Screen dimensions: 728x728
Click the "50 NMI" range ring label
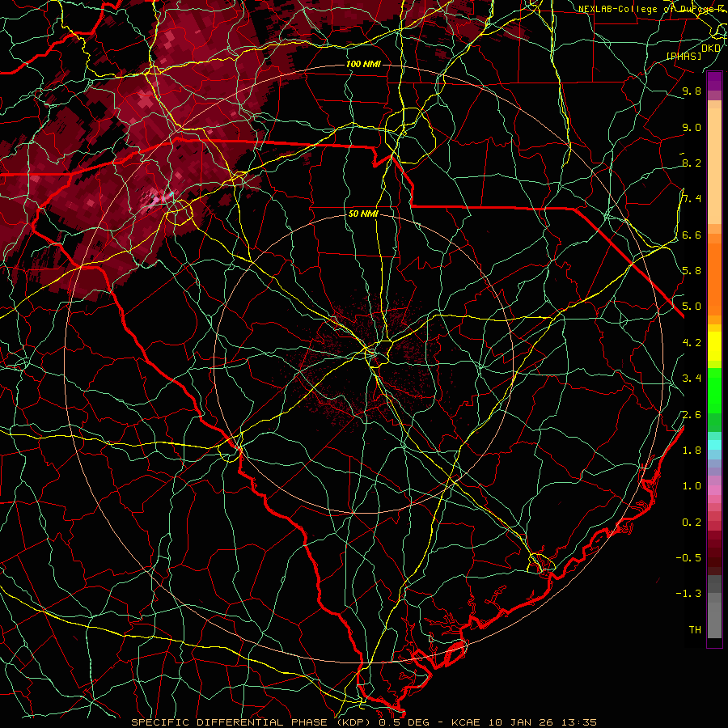pos(363,214)
